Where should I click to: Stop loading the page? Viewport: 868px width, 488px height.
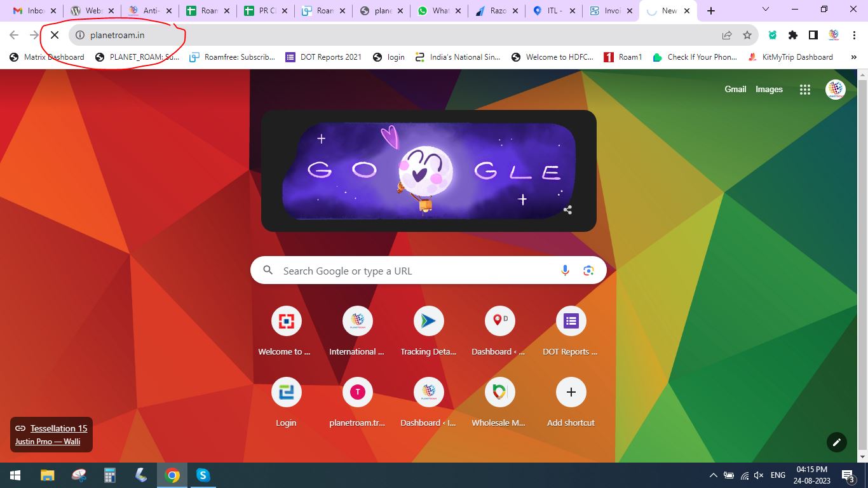pos(55,35)
